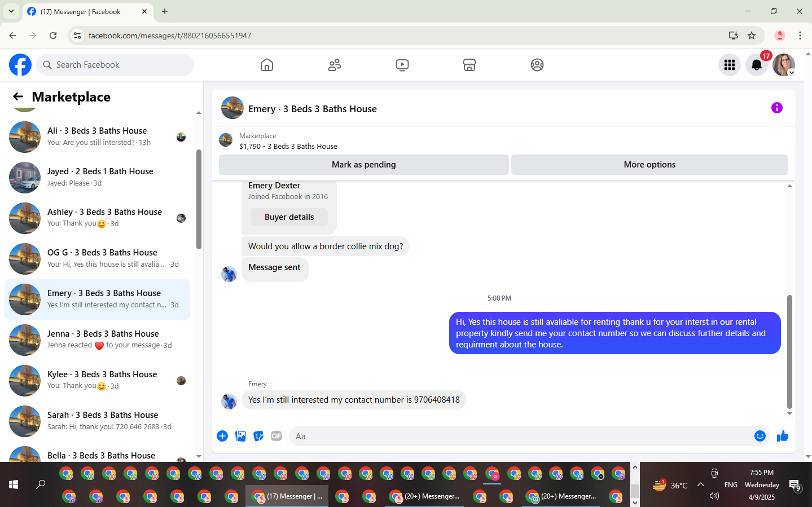Open Windows taskbar search
The height and width of the screenshot is (507, 812).
(x=41, y=484)
